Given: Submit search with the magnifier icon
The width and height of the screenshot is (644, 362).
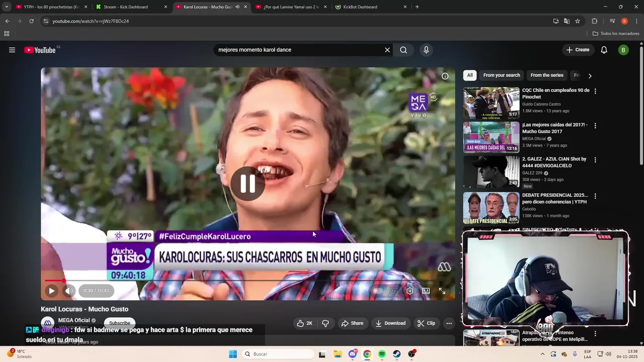Looking at the screenshot, I should (404, 50).
